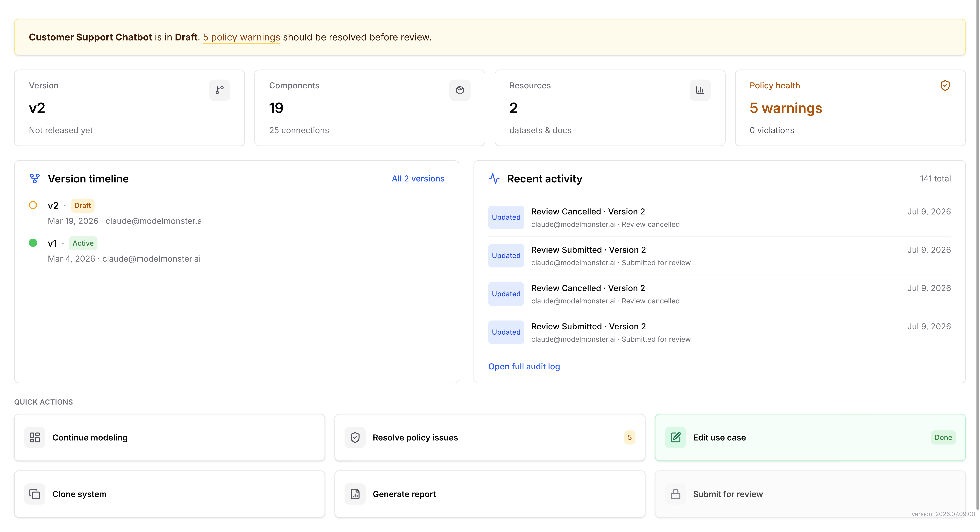Open Edit use case action

point(810,437)
